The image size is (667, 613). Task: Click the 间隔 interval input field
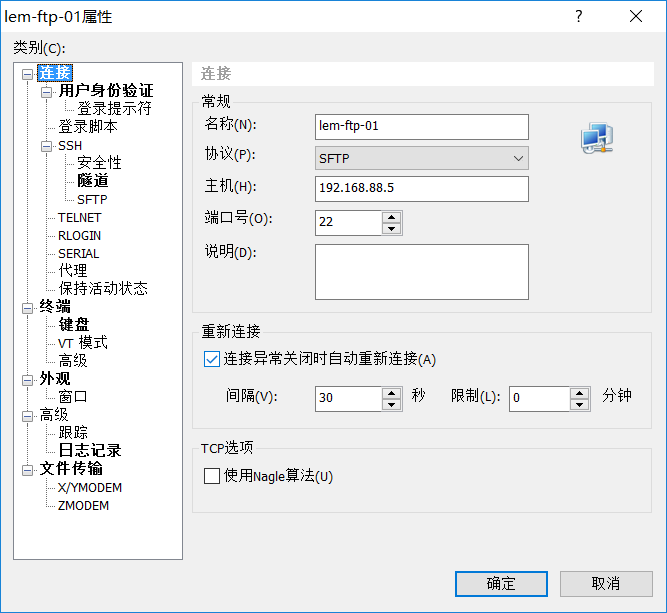[348, 399]
